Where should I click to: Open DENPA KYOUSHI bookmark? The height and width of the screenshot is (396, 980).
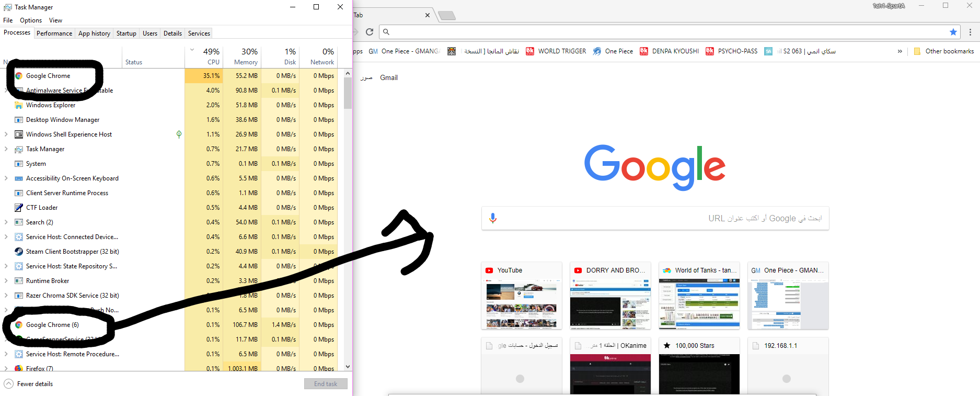[670, 51]
